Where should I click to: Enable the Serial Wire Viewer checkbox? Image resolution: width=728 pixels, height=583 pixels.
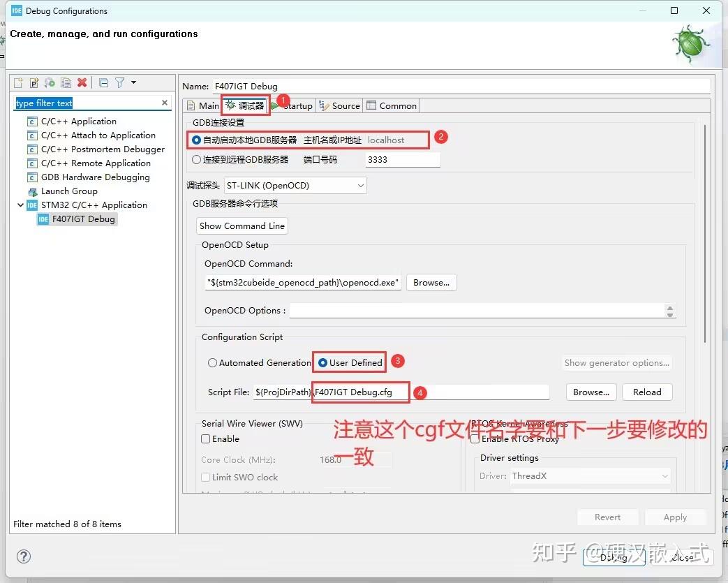point(205,438)
